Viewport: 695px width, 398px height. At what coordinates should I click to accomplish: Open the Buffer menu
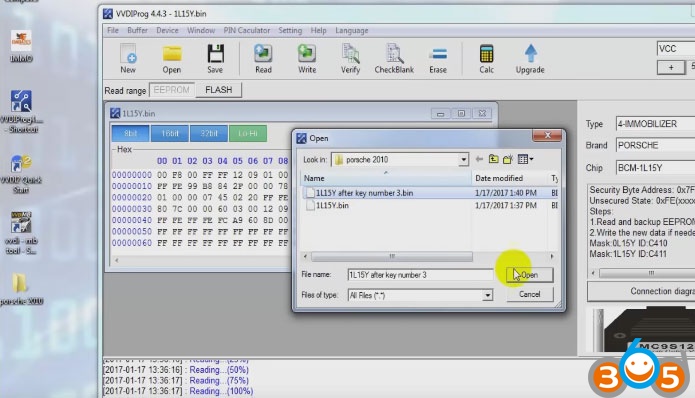137,30
